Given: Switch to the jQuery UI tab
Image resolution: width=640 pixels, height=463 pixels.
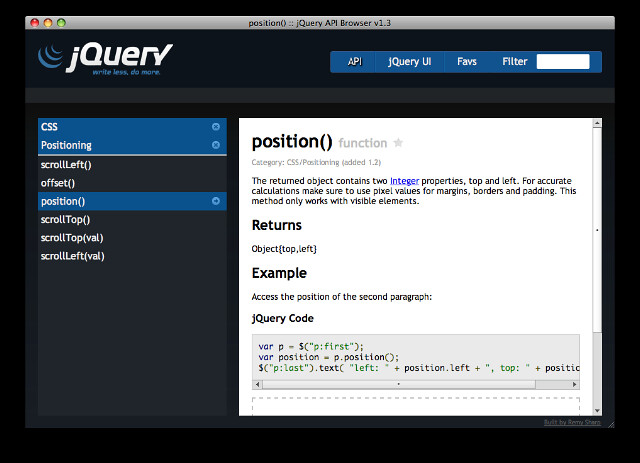Looking at the screenshot, I should 409,62.
